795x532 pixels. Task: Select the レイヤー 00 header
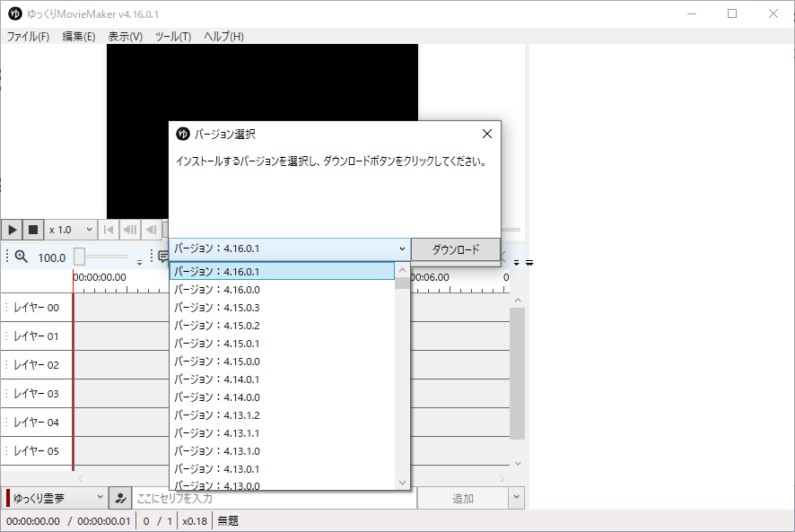[37, 308]
